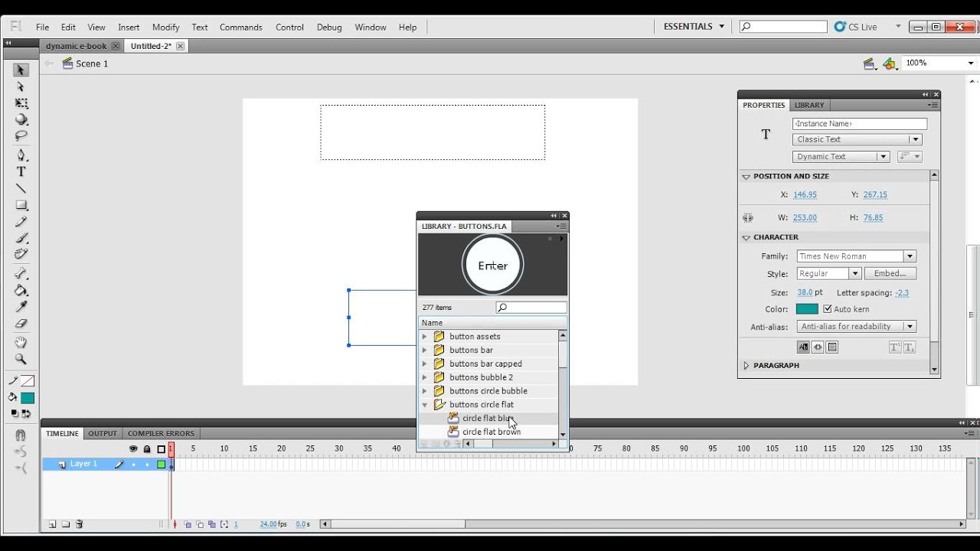This screenshot has width=980, height=551.
Task: Click the Delete layer trash icon
Action: pos(80,524)
